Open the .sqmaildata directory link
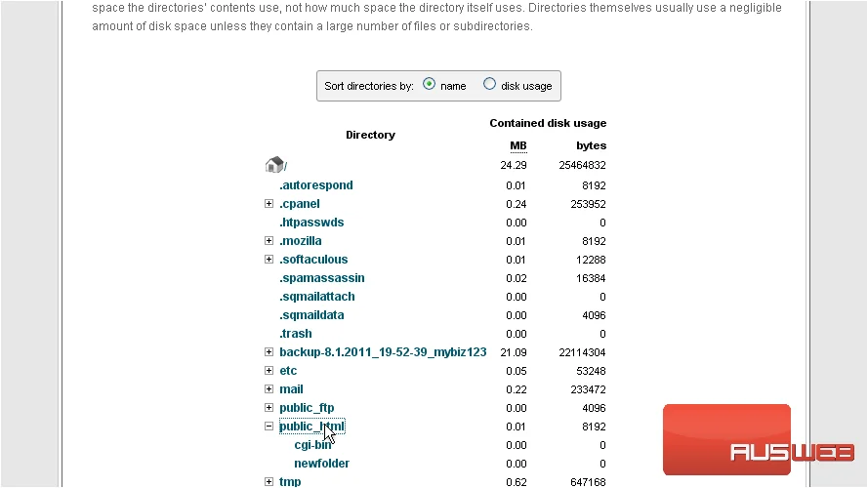868x488 pixels. pyautogui.click(x=311, y=315)
